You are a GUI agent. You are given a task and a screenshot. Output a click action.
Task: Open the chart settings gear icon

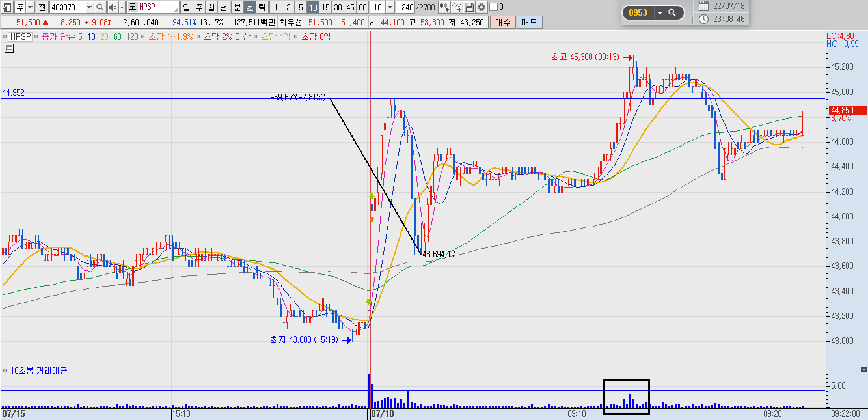pos(481,7)
